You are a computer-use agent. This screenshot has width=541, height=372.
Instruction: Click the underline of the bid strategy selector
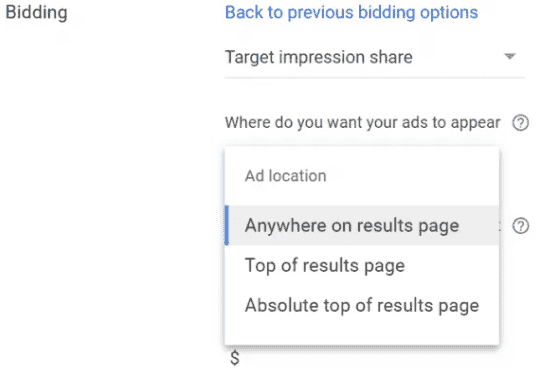(375, 78)
